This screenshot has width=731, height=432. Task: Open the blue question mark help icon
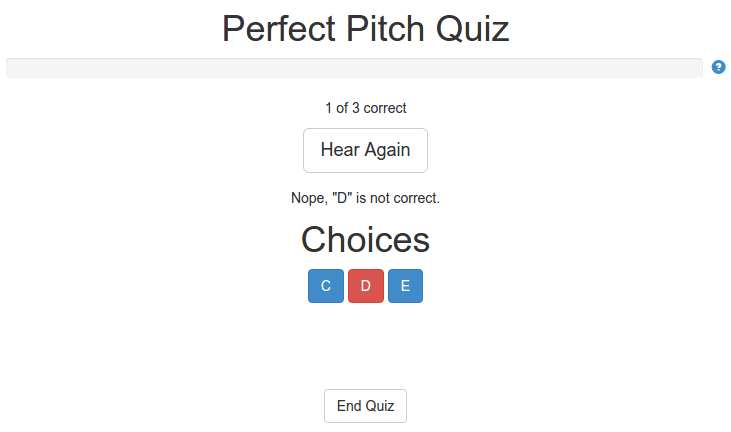point(718,67)
